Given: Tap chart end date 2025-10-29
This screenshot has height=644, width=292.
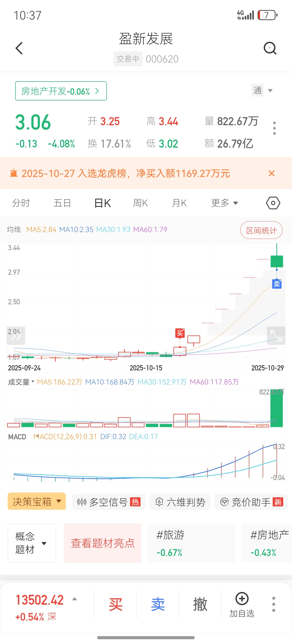Looking at the screenshot, I should (x=267, y=368).
